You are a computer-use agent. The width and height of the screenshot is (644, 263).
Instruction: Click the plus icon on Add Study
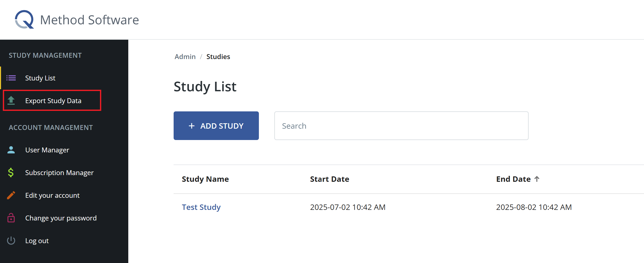[x=192, y=126]
